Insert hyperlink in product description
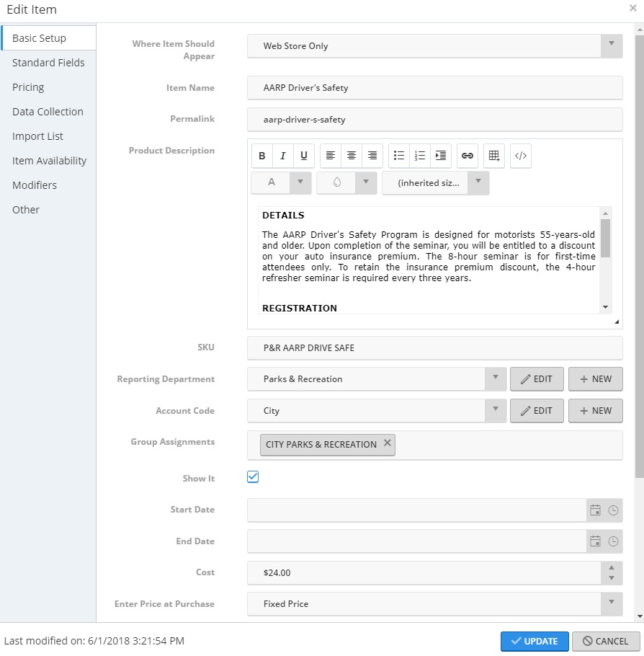The image size is (644, 656). 468,156
